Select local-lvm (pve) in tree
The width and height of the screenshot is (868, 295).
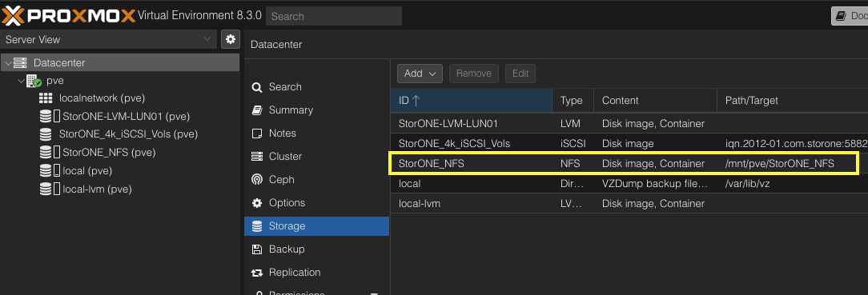[120, 189]
